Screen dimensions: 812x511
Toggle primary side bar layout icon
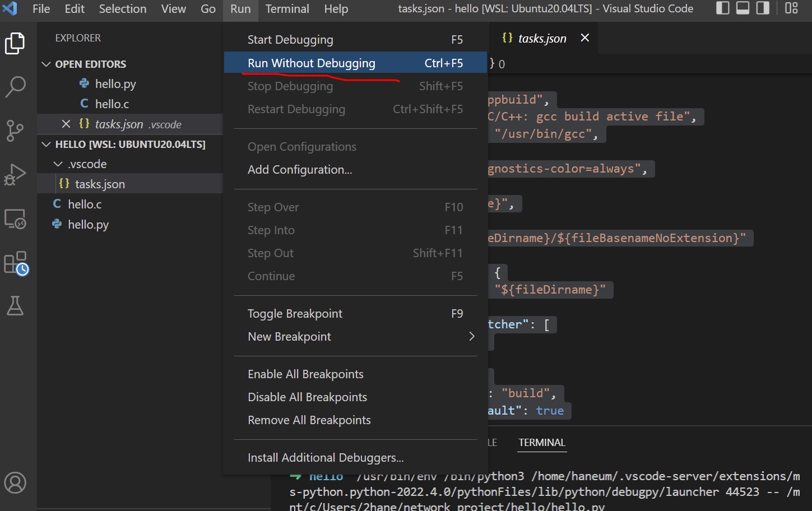(x=723, y=8)
